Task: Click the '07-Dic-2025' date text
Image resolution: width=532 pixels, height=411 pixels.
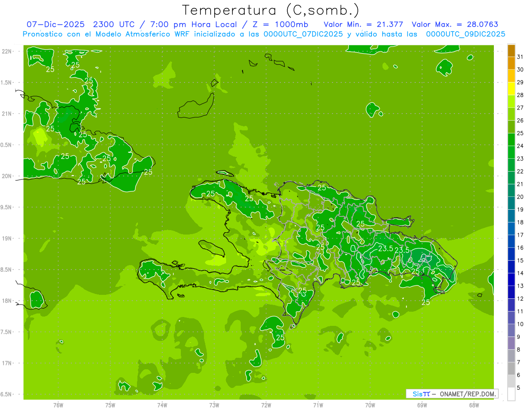Action: tap(56, 24)
